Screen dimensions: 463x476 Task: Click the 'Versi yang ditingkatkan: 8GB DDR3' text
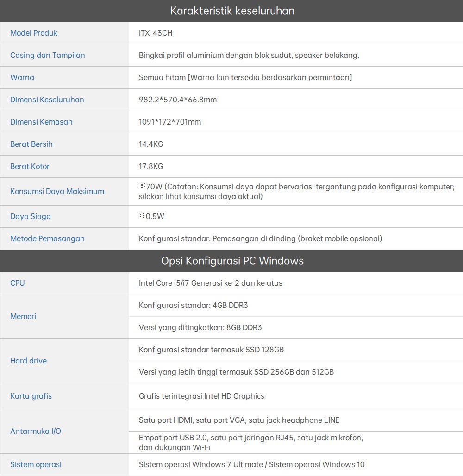(200, 327)
